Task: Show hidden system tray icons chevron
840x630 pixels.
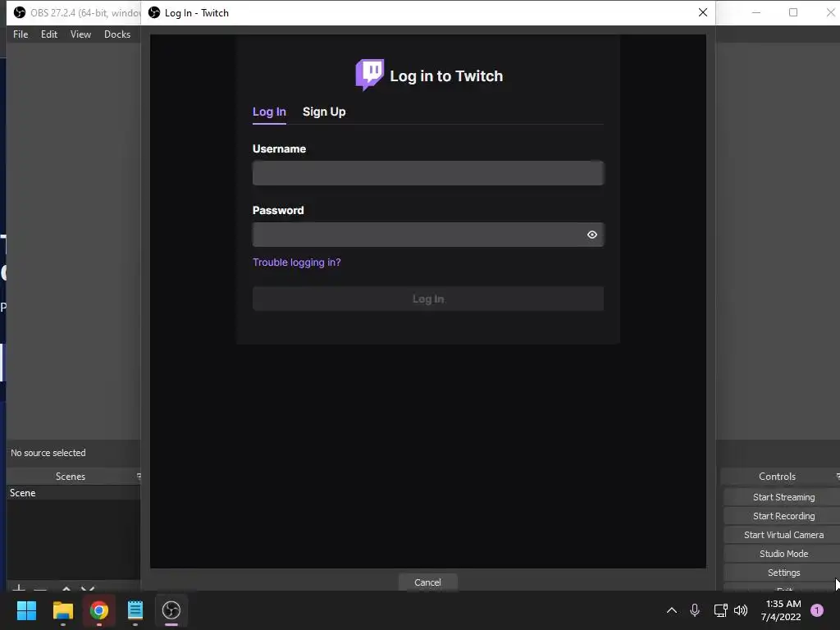Action: point(671,610)
